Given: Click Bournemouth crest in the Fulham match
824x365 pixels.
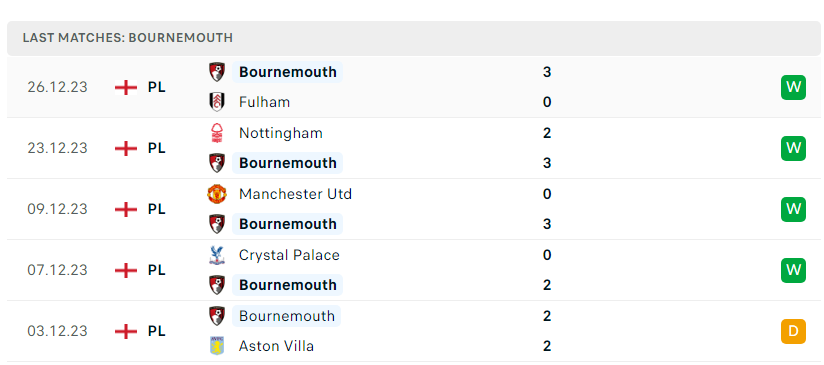Looking at the screenshot, I should (x=217, y=72).
